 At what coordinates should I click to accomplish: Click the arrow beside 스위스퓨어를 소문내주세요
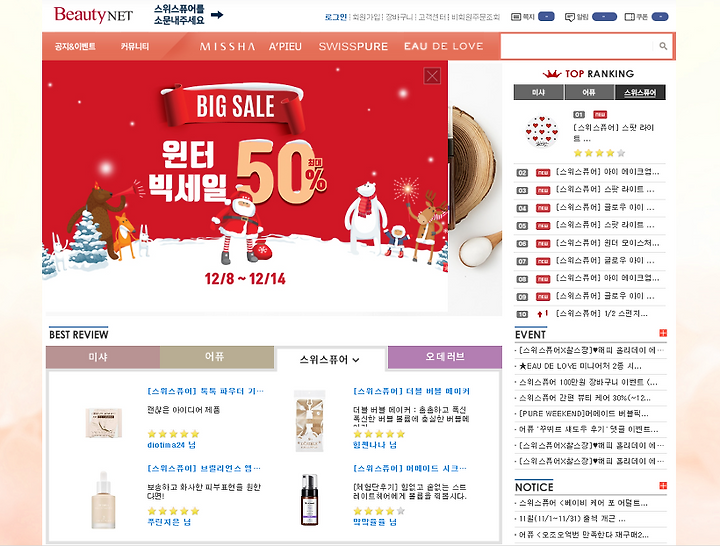pos(217,15)
